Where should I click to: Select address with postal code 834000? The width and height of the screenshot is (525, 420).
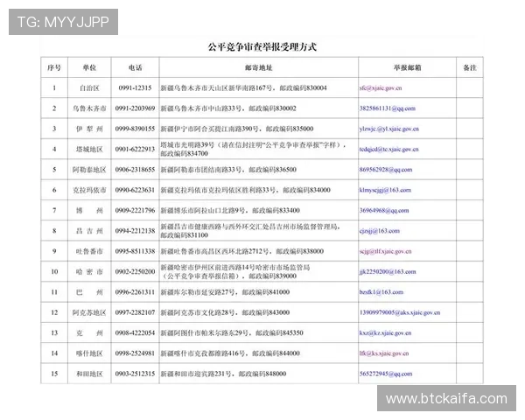tap(245, 190)
